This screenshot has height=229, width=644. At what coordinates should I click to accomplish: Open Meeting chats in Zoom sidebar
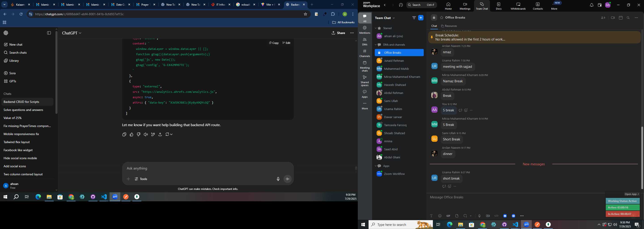coord(365,66)
